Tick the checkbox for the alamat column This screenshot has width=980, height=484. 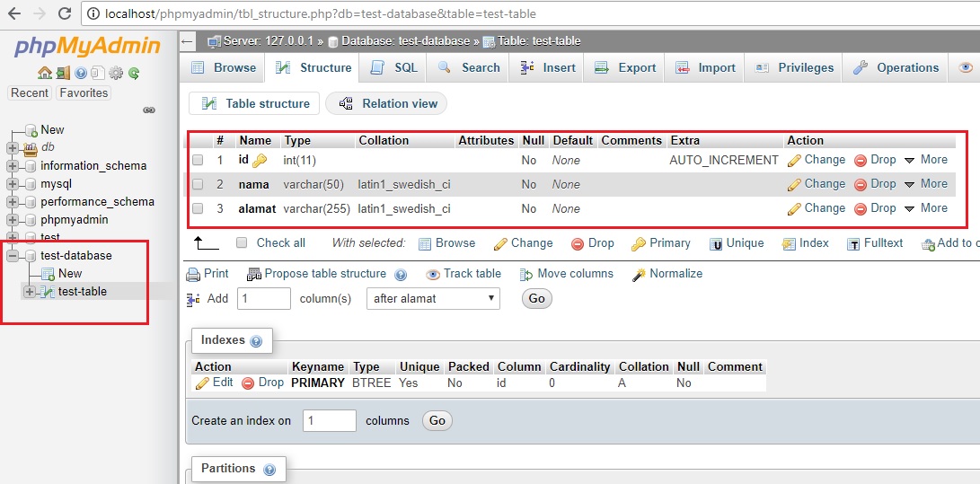click(x=198, y=208)
